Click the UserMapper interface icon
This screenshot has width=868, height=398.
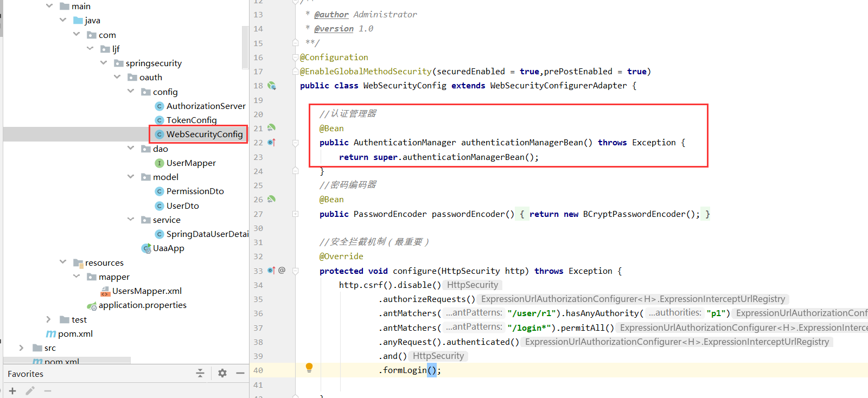tap(159, 163)
